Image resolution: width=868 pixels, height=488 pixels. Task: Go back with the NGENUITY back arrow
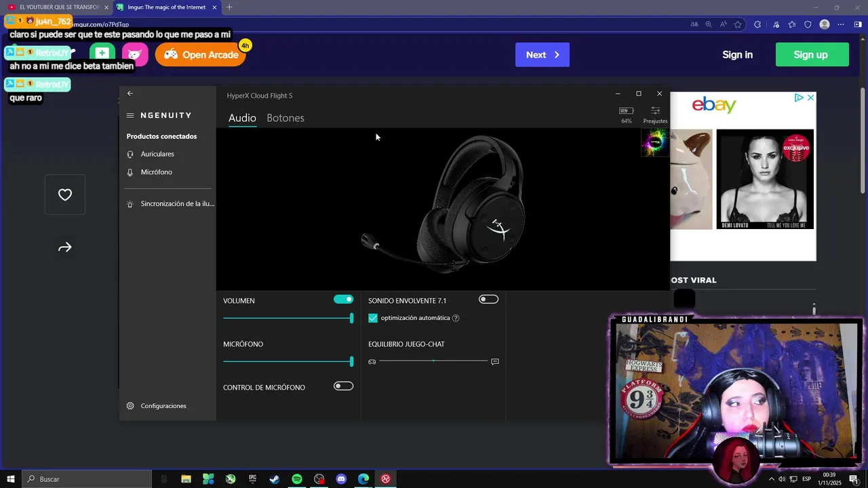[130, 94]
